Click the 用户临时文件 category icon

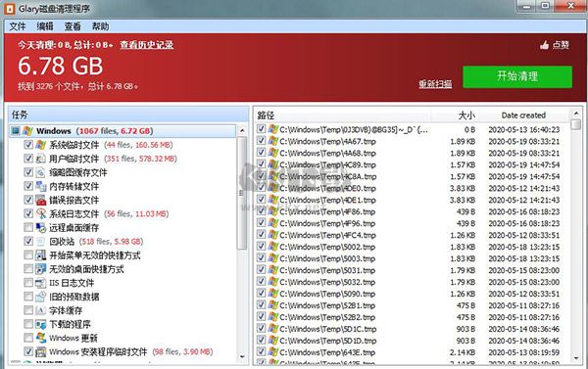click(x=40, y=159)
